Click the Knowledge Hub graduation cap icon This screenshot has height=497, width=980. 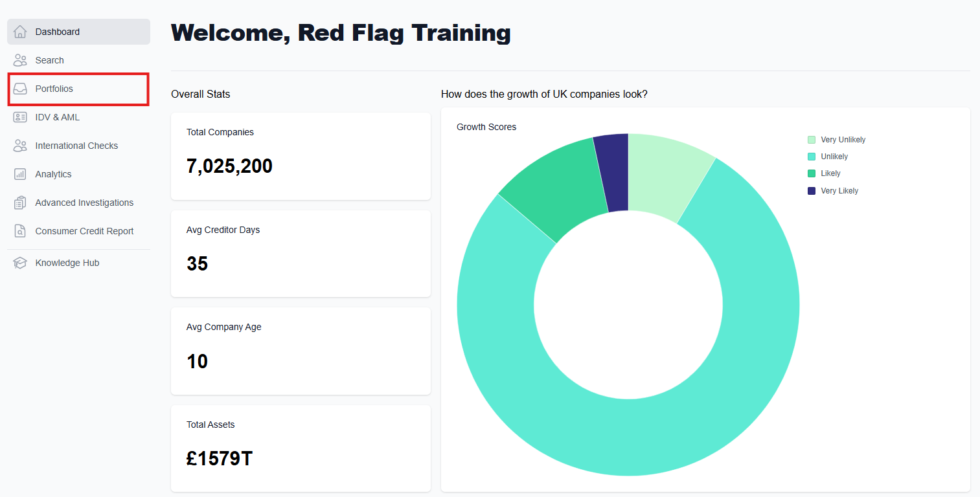click(x=20, y=263)
